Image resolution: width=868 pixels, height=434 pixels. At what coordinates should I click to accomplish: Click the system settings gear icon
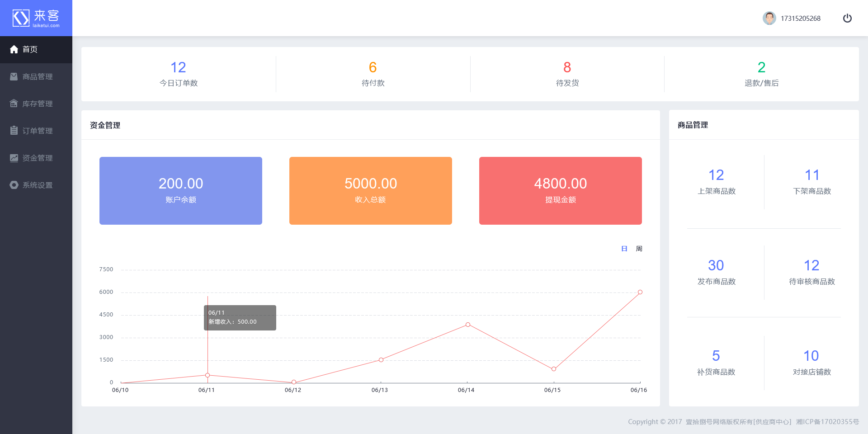14,185
